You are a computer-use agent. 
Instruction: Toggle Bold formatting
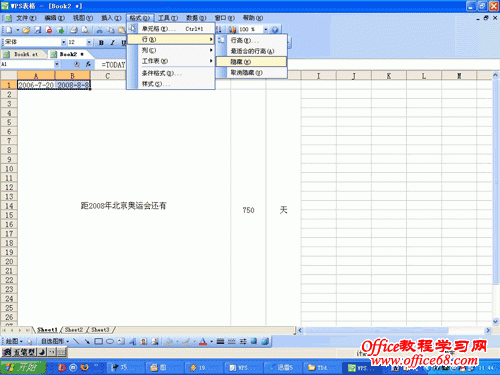coord(101,42)
